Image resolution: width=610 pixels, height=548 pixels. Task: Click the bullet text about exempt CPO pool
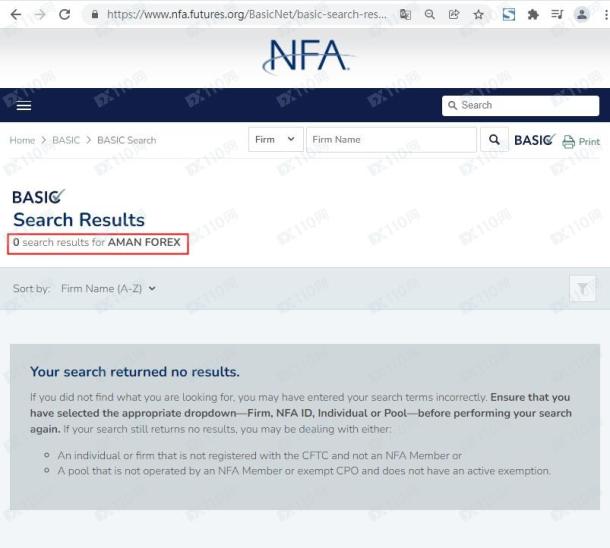pos(304,471)
